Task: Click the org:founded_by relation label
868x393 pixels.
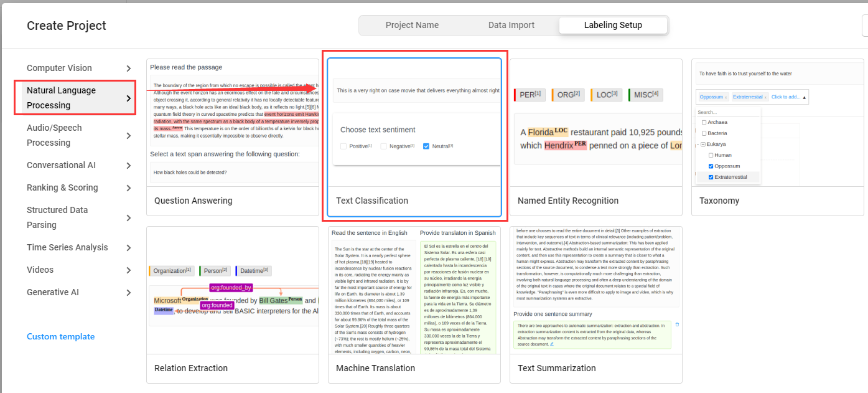Action: click(x=231, y=288)
